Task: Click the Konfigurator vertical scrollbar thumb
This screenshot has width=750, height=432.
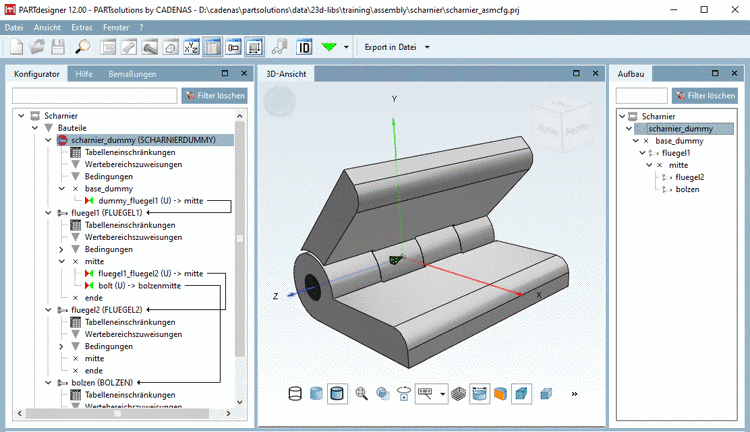Action: pos(240,239)
